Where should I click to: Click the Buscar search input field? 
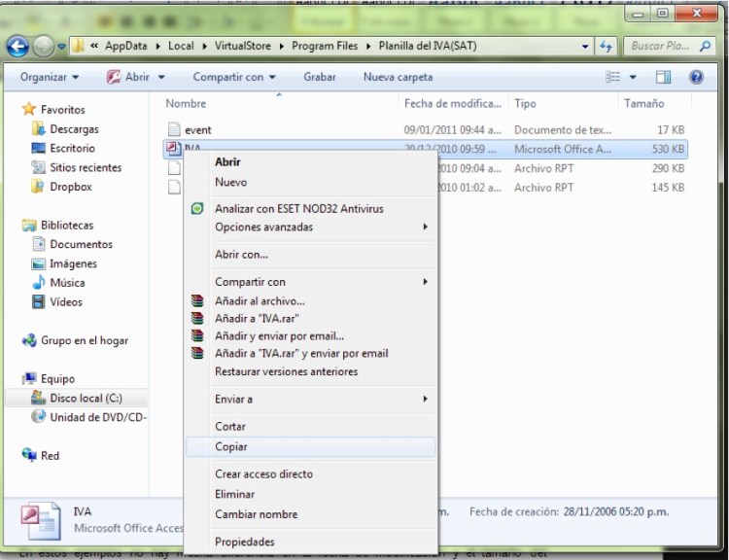pos(661,46)
